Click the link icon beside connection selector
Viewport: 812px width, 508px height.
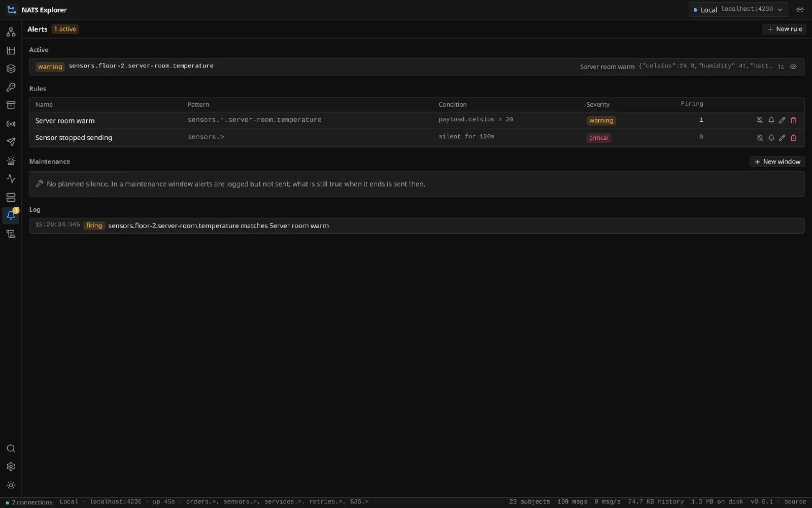[800, 10]
